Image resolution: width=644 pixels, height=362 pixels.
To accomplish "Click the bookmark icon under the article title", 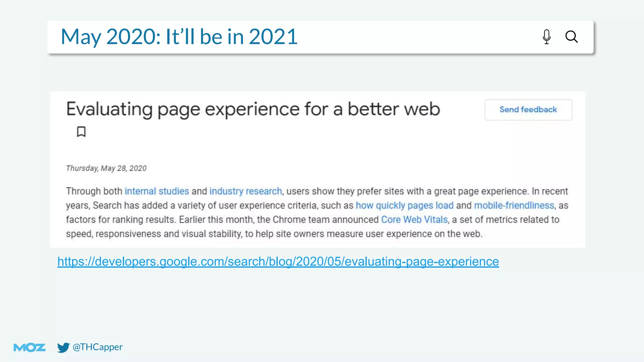I will [81, 132].
